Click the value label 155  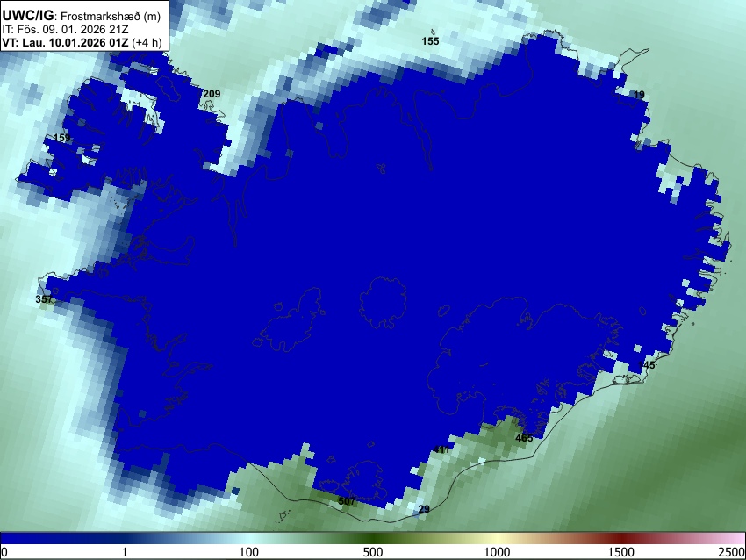click(x=431, y=41)
